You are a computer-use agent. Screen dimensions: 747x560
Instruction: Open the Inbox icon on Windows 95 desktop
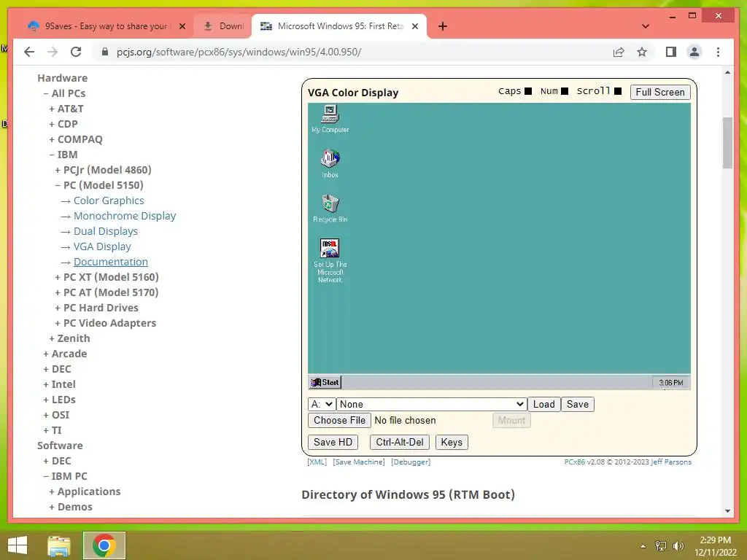330,164
